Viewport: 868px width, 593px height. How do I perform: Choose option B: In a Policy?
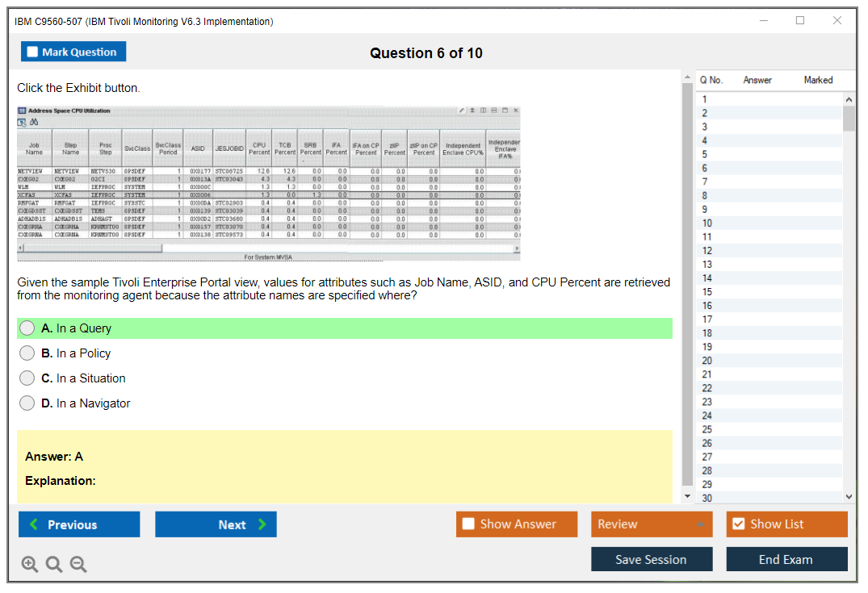tap(27, 353)
